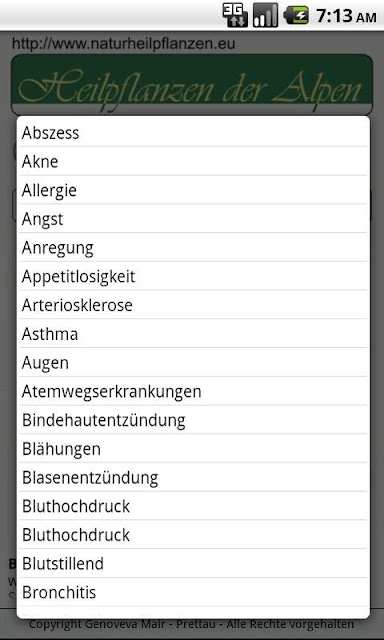Choose Anregung from the options
This screenshot has height=640, width=384.
193,248
